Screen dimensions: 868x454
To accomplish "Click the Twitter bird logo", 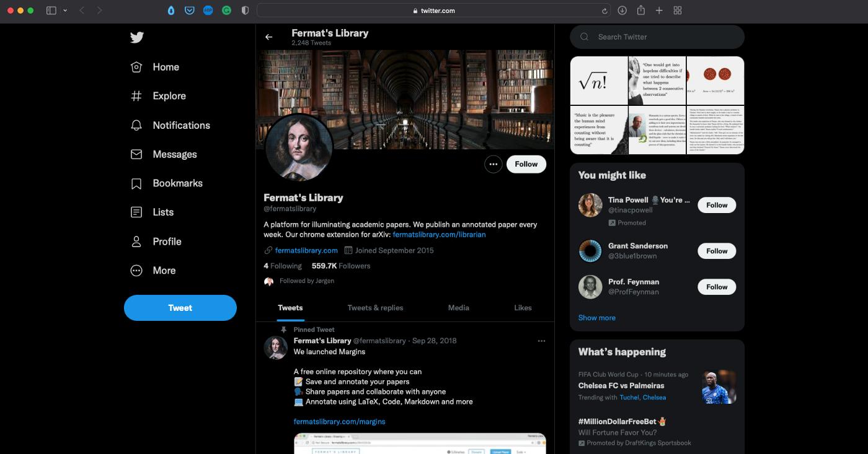I will click(137, 37).
